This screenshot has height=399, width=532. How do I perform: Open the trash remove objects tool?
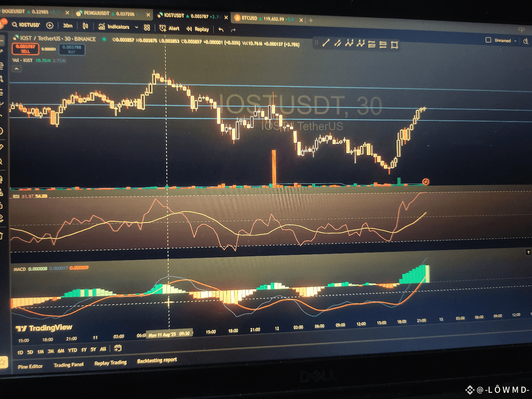[1, 236]
